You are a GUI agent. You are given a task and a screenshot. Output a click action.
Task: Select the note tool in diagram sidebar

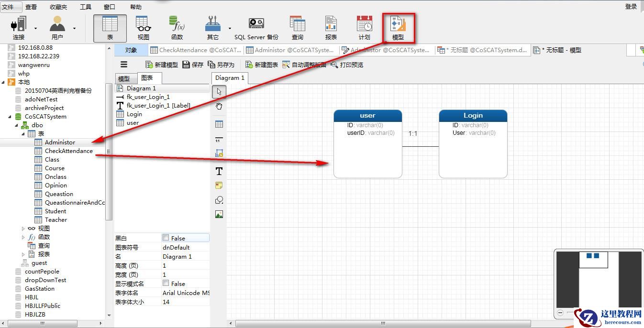point(219,185)
